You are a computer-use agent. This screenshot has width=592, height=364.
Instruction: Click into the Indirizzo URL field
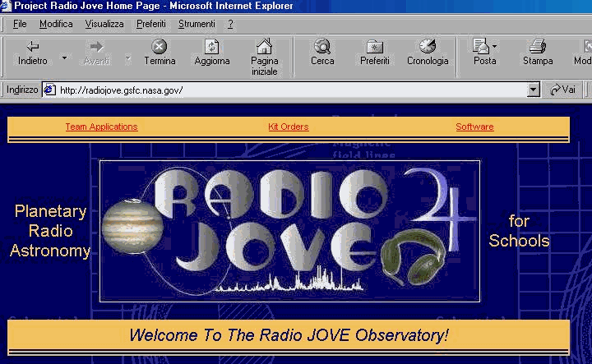point(288,90)
